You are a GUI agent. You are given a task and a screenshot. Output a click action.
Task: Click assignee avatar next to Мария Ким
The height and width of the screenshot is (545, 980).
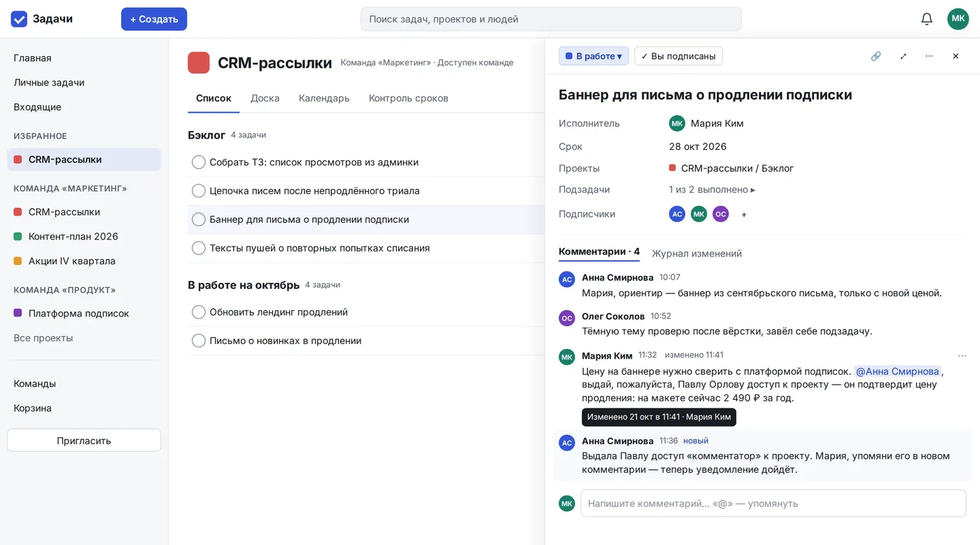point(677,123)
